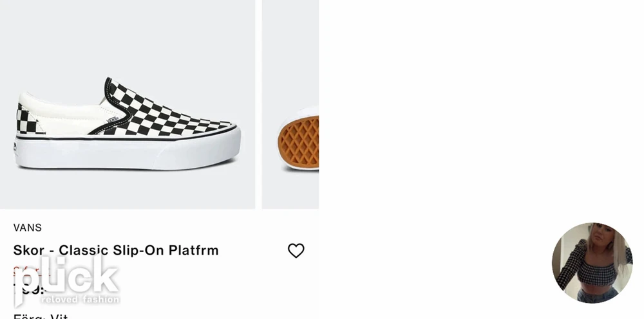Tap the orange waffle sole
The width and height of the screenshot is (644, 319).
click(299, 142)
